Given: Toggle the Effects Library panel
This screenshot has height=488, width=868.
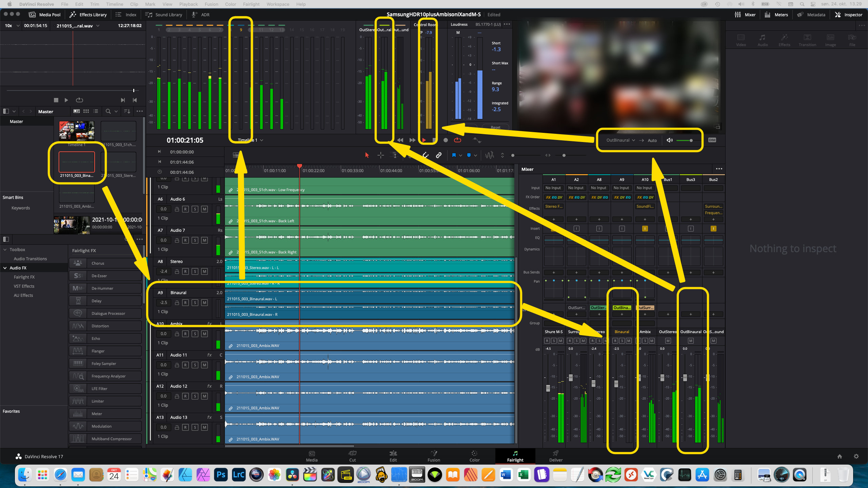Looking at the screenshot, I should point(88,15).
